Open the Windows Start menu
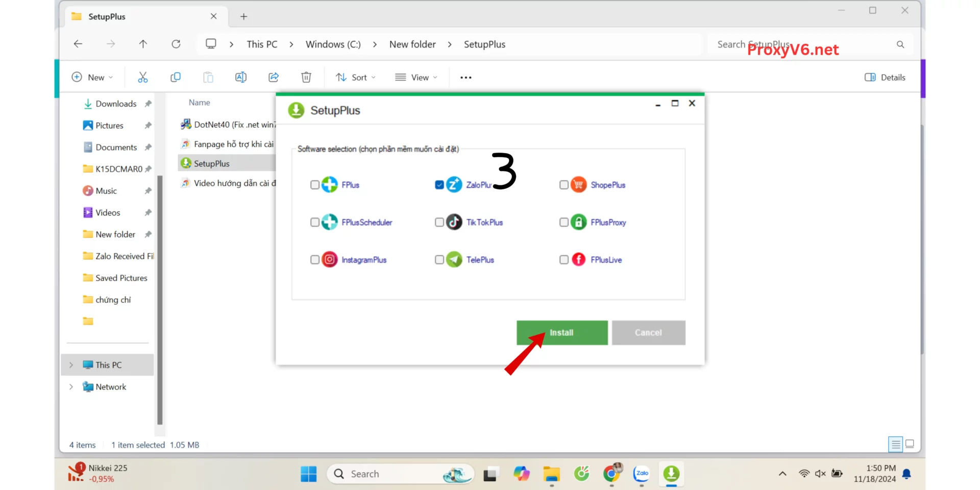This screenshot has height=490, width=980. (308, 474)
